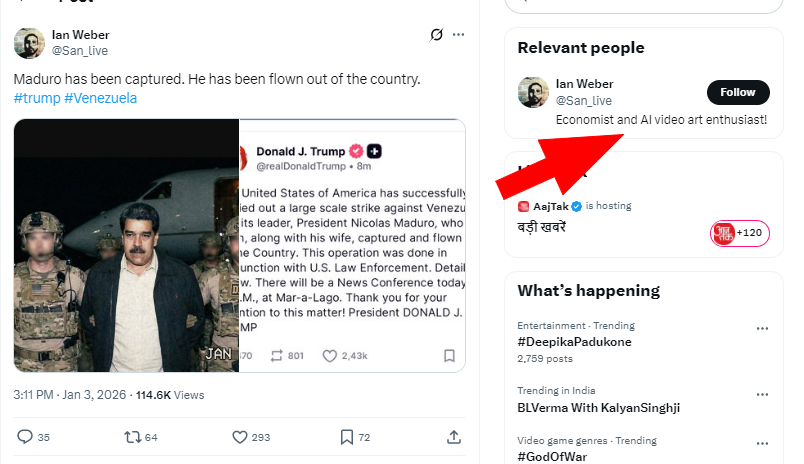Open more options for #GodOfWar trend
Viewport: 804px width, 464px height.
[x=762, y=442]
